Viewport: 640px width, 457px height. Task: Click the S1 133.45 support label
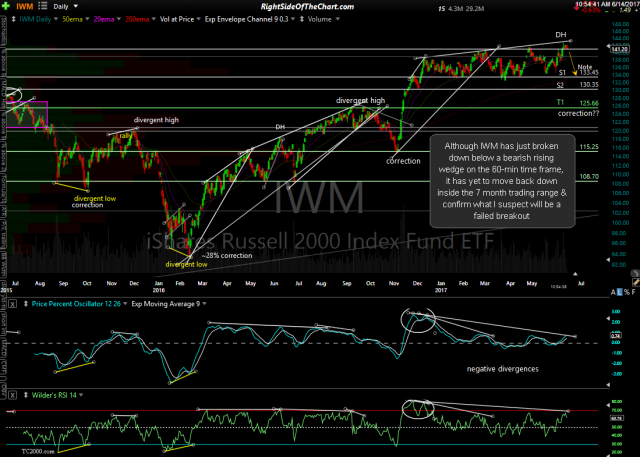[579, 73]
